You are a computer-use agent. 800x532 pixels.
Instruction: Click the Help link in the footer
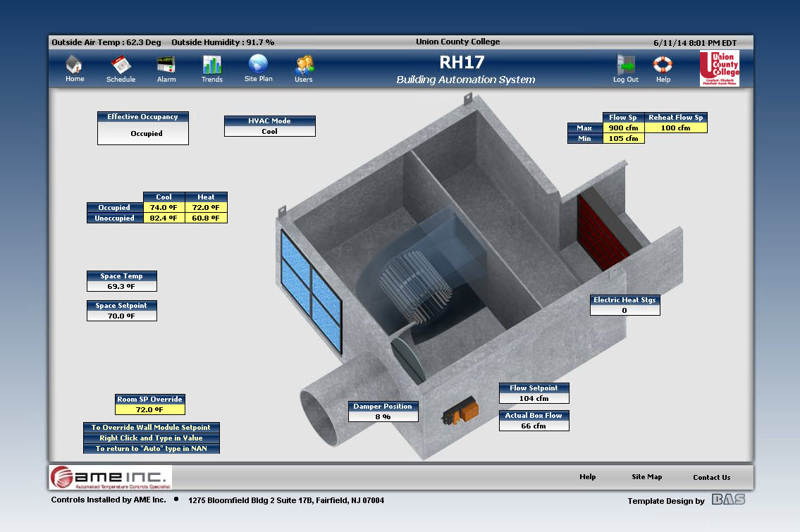(587, 477)
